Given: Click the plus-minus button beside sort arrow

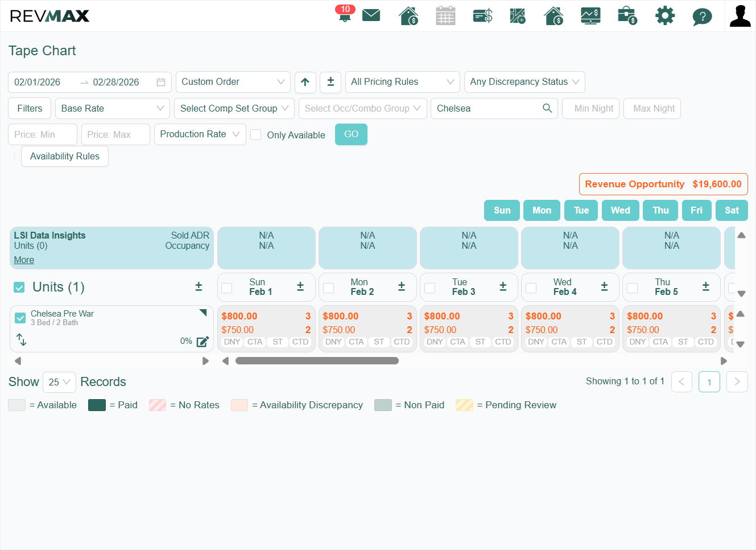Looking at the screenshot, I should tap(331, 82).
